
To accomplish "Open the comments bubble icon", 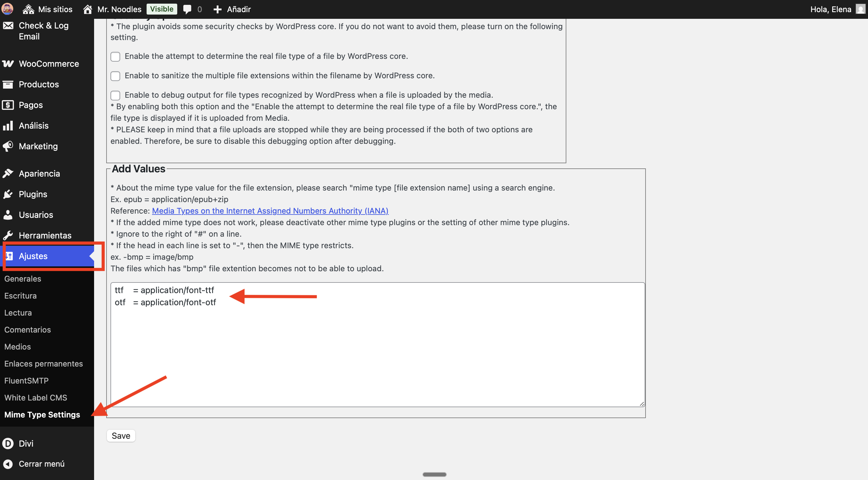I will pyautogui.click(x=187, y=9).
